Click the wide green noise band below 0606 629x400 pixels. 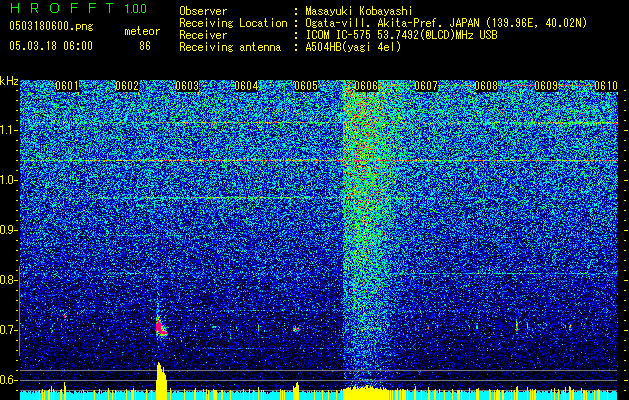click(x=366, y=233)
